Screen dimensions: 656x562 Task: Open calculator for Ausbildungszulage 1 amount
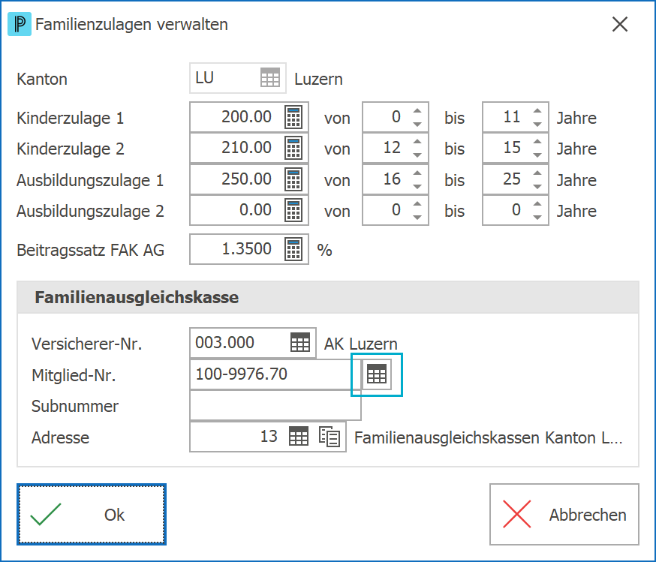pyautogui.click(x=293, y=180)
